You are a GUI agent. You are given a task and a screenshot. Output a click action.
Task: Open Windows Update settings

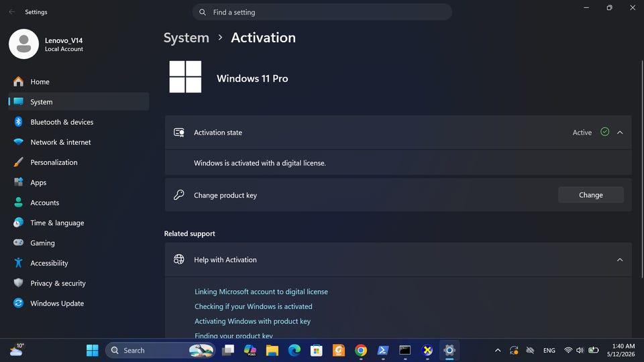78,303
